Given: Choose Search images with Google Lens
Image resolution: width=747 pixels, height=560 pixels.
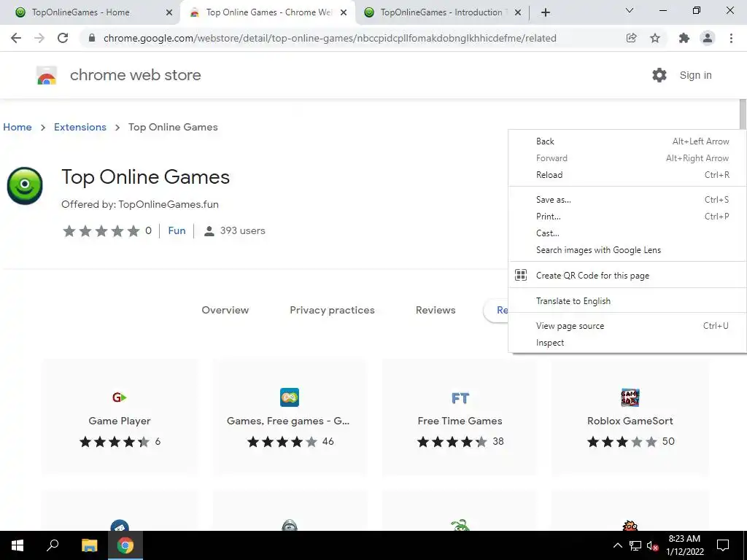Looking at the screenshot, I should click(627, 250).
